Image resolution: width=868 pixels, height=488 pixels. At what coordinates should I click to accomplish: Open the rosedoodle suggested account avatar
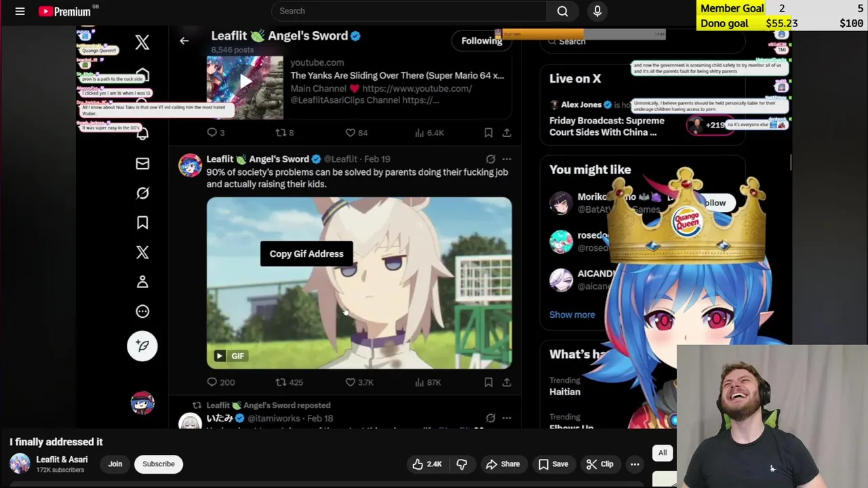[561, 241]
